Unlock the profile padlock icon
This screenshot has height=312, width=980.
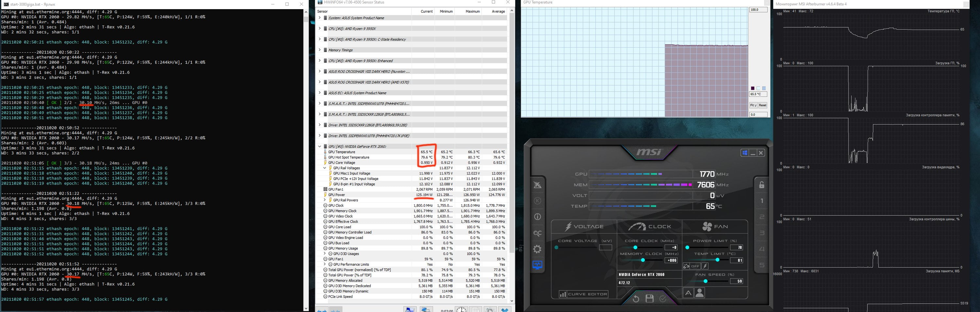[762, 185]
